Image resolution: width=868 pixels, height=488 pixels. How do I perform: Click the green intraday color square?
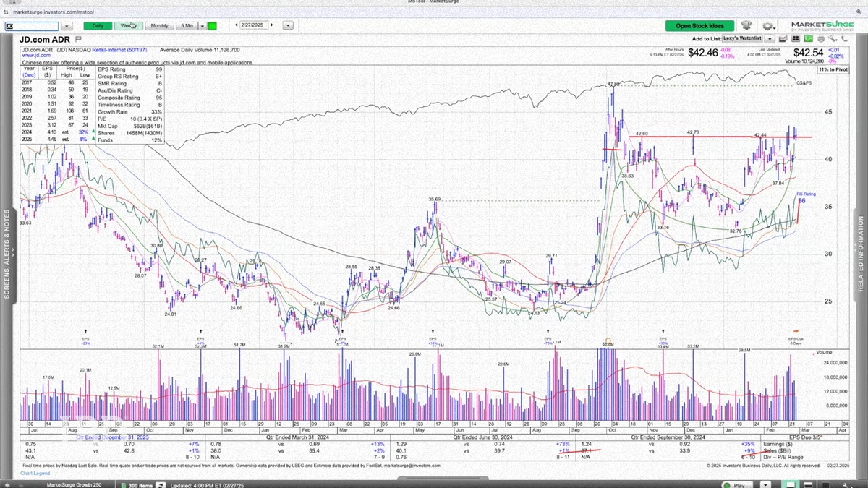coord(212,25)
